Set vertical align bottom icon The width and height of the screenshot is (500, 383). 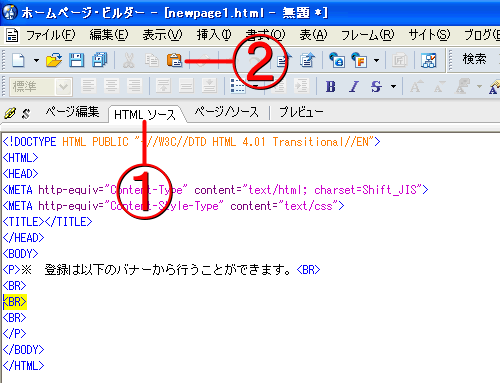[209, 86]
